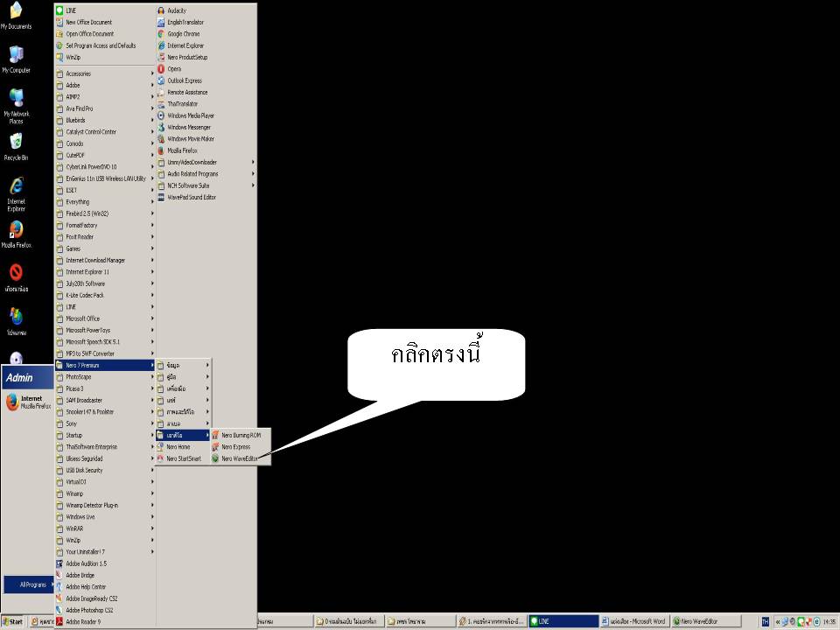Click the taskbar clock
840x630 pixels.
click(x=829, y=622)
